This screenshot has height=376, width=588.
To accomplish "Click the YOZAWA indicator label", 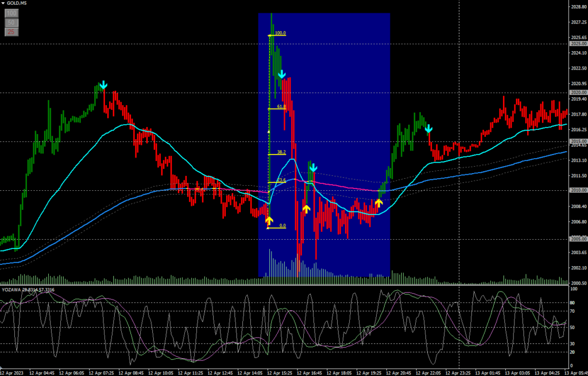I will pyautogui.click(x=28, y=290).
